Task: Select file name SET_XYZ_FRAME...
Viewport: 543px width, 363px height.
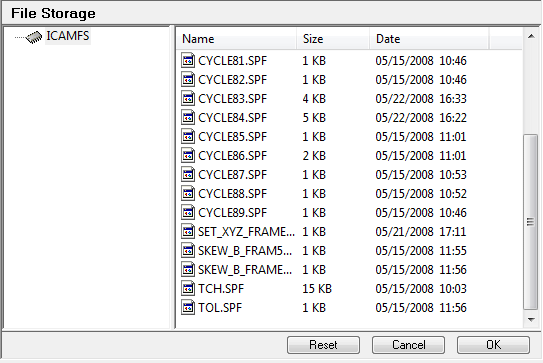Action: tap(246, 232)
